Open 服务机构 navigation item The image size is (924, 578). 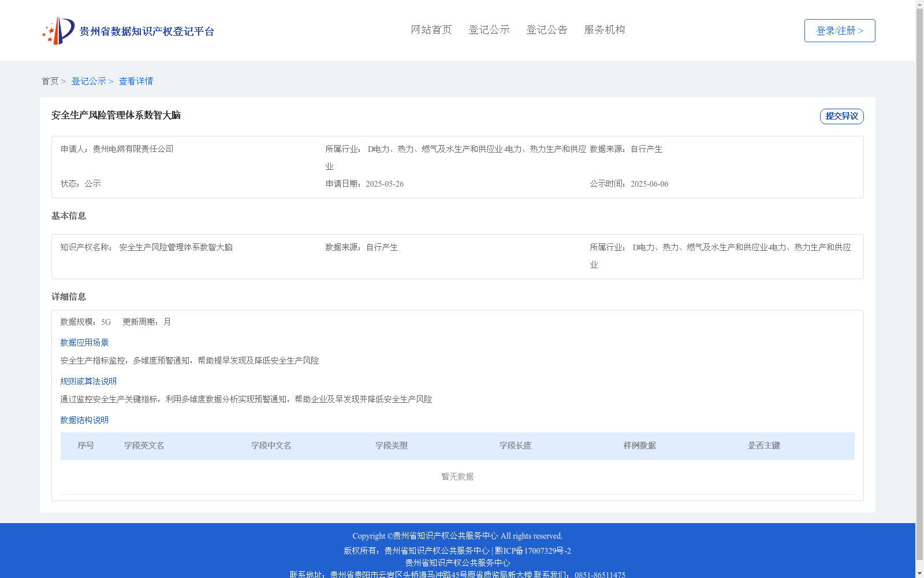coord(605,29)
